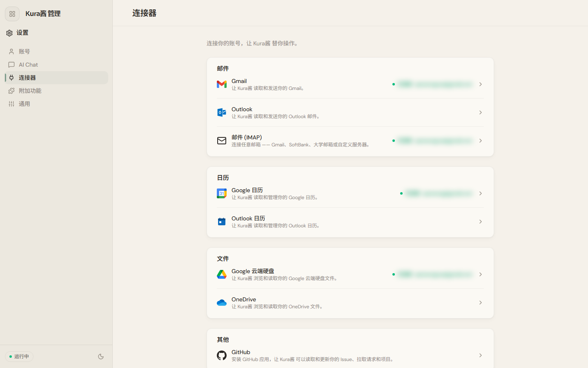Click the AI Chat speech bubble icon
The width and height of the screenshot is (588, 368).
tap(11, 65)
